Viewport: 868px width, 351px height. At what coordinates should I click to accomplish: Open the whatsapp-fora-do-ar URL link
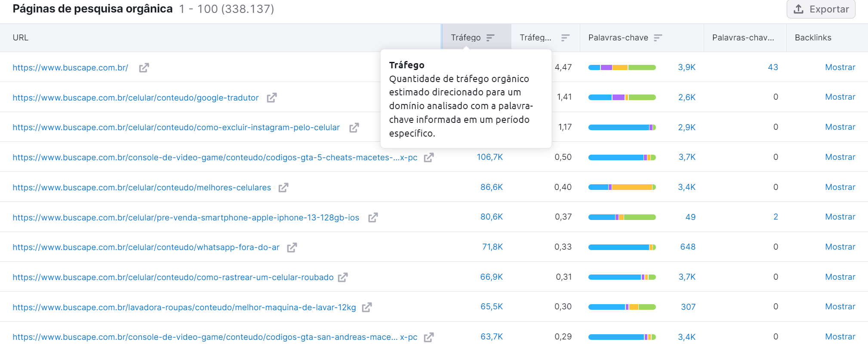(146, 247)
